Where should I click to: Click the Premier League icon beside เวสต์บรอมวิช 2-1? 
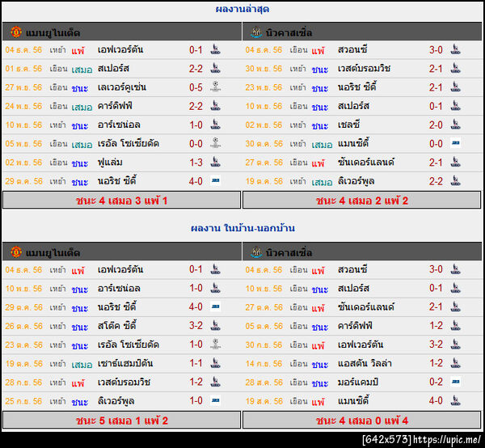tap(455, 68)
